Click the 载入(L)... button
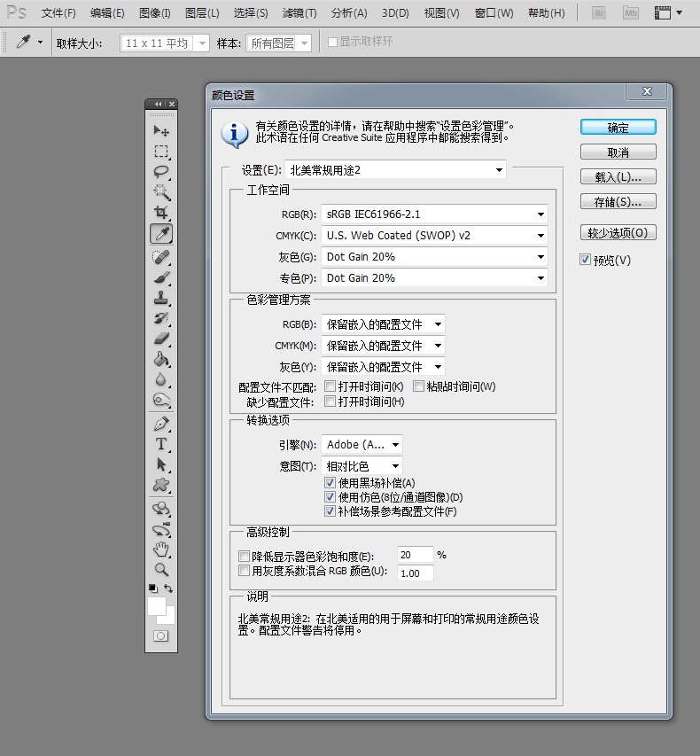Screen dimensions: 700x756 (x=618, y=177)
